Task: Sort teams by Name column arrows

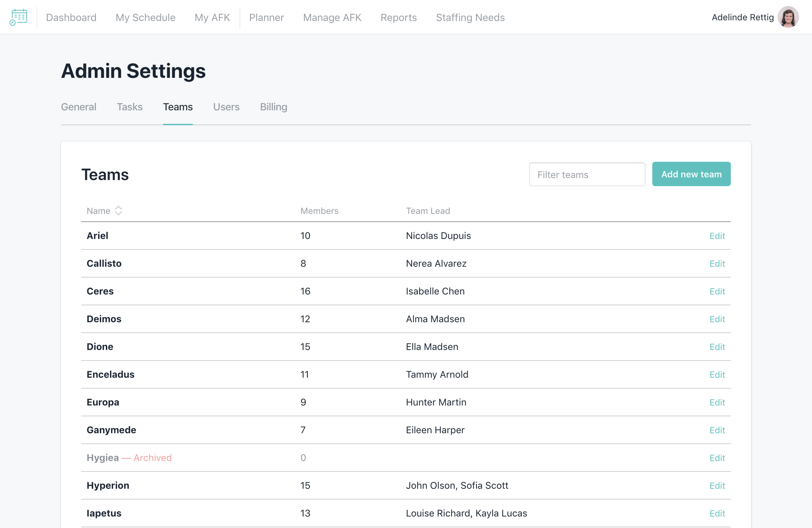Action: [x=118, y=211]
